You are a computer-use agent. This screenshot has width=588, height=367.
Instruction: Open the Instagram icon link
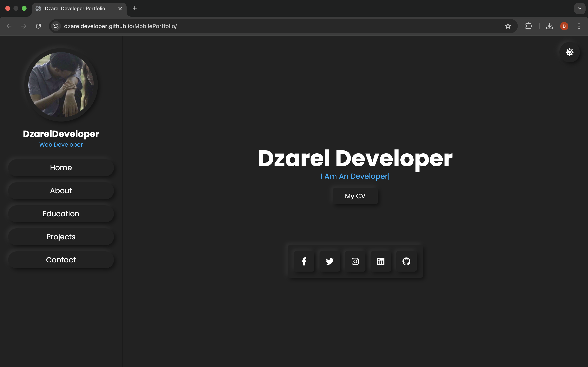[x=355, y=261]
